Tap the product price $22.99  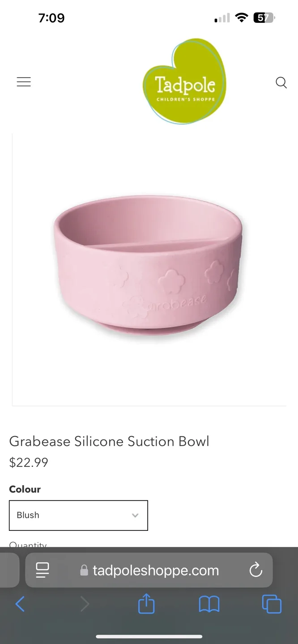(29, 462)
